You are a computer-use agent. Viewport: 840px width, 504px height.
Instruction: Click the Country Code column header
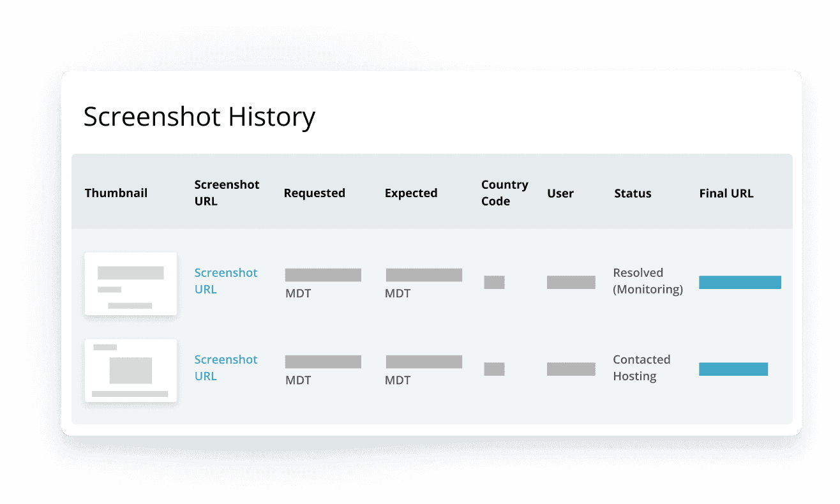504,193
